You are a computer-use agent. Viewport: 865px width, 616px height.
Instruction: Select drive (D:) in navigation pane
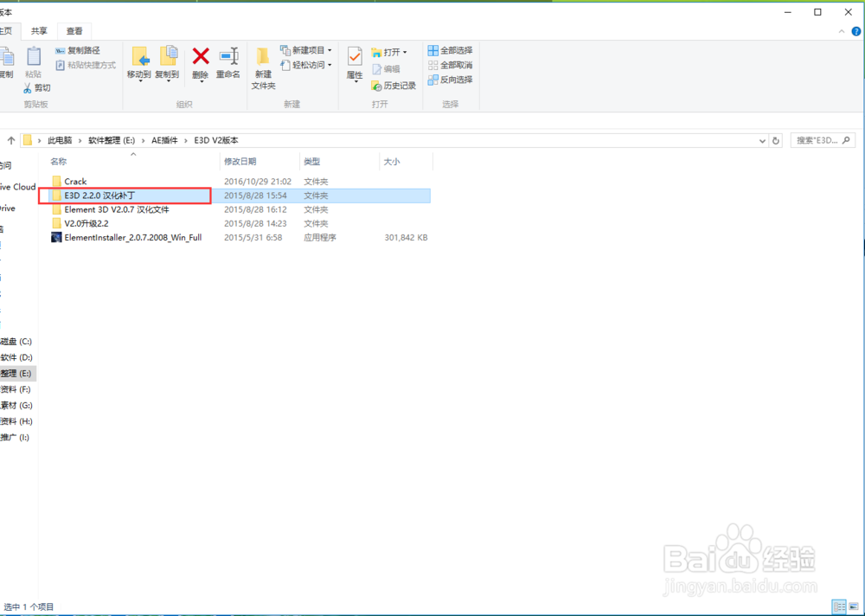pyautogui.click(x=16, y=357)
